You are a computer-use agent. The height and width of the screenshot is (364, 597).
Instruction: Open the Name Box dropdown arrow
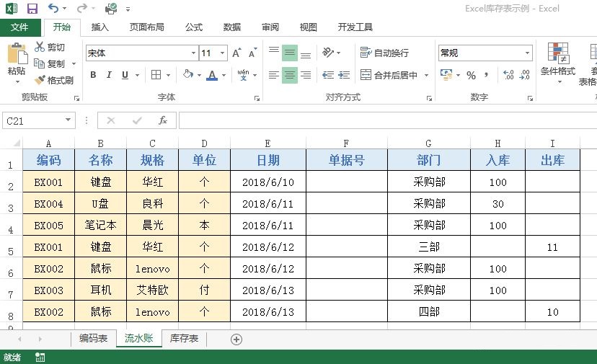[68, 121]
